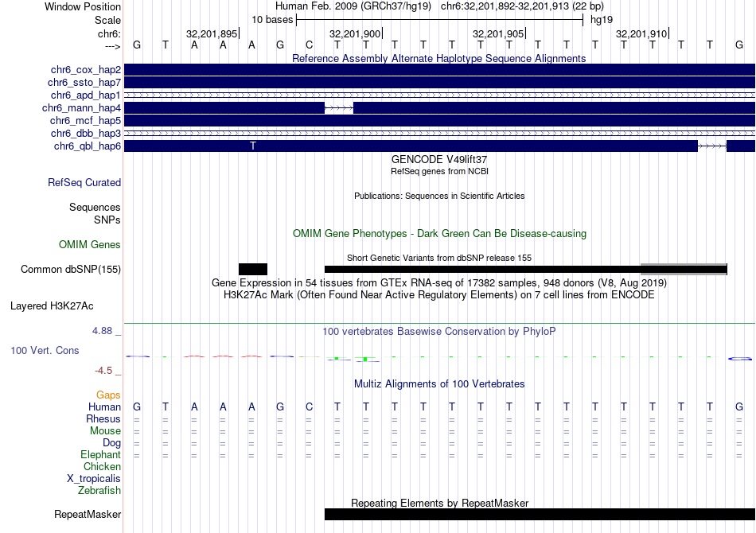
Task: Click the Rhesus species label
Action: tap(103, 418)
